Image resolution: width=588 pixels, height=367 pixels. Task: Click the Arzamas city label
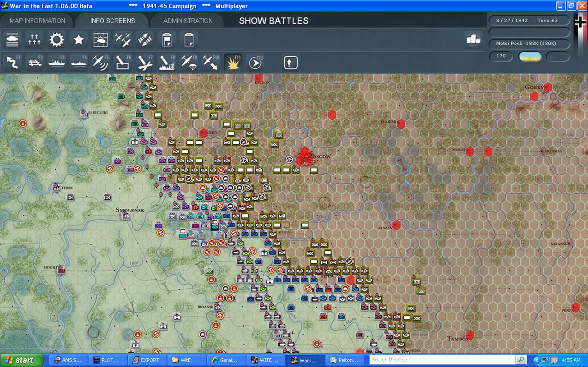[x=552, y=151]
